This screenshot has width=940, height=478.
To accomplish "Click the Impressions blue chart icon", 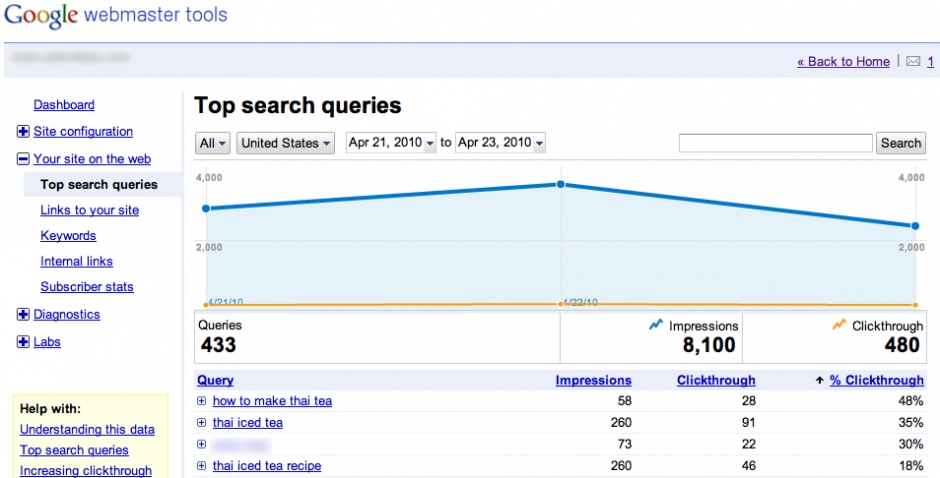I will [x=656, y=325].
